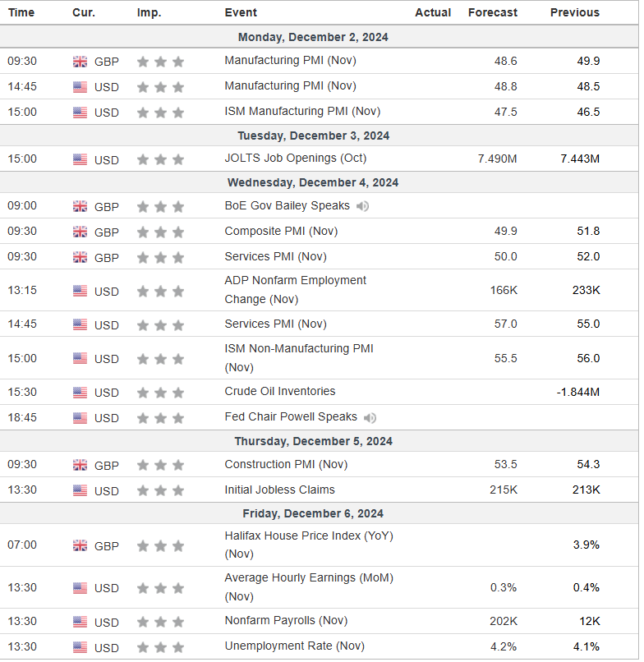The image size is (644, 662).
Task: Click the UK flag in the Halifax House Price Index row
Action: tap(80, 546)
